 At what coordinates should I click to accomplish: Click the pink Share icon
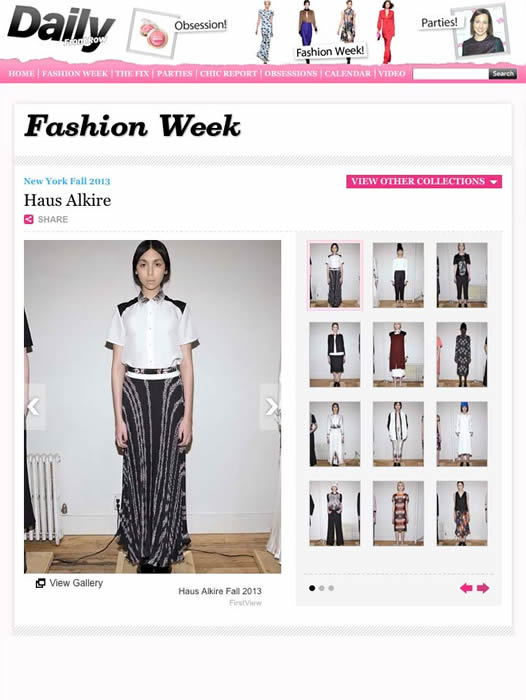[x=29, y=219]
